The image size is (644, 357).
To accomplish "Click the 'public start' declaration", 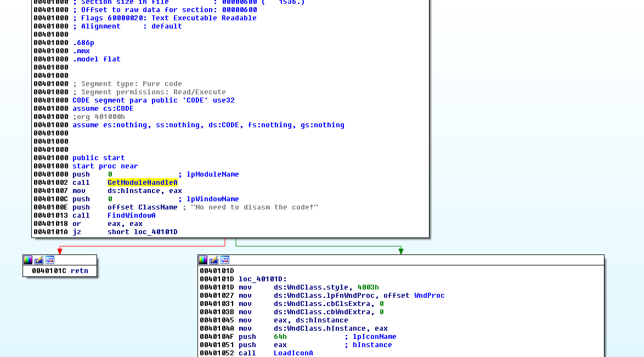I will pyautogui.click(x=98, y=158).
